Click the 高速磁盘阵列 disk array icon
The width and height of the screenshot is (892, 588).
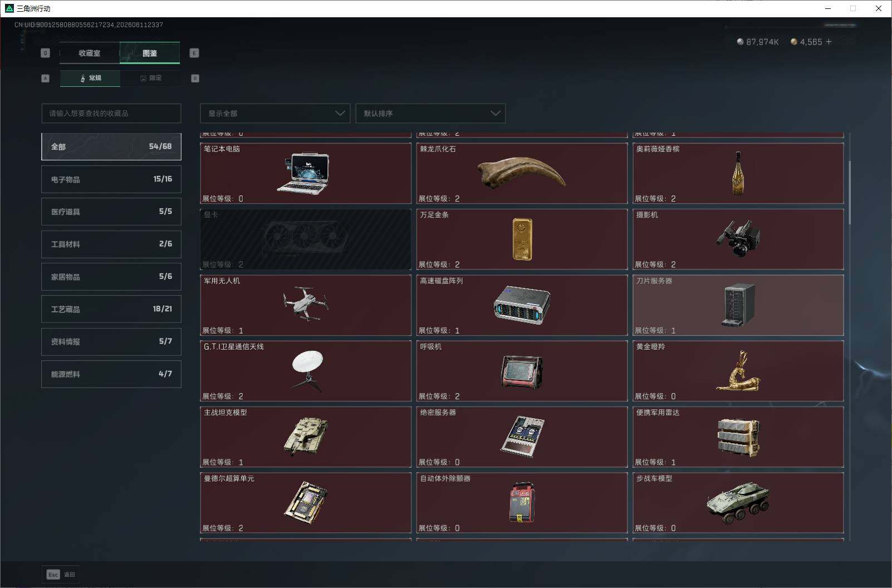522,305
